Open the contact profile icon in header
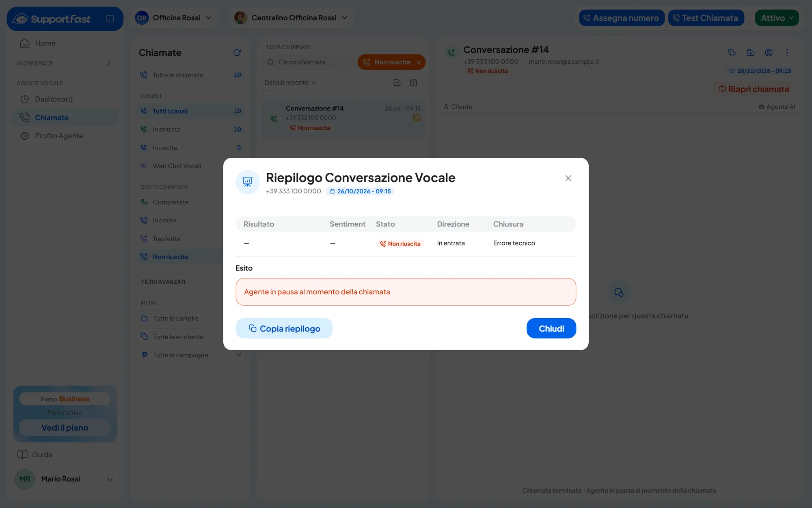Image resolution: width=812 pixels, height=508 pixels. [769, 52]
